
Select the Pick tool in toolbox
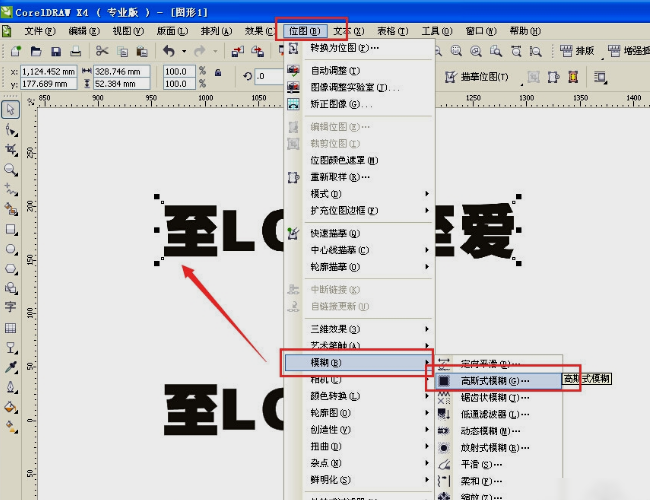pyautogui.click(x=10, y=110)
